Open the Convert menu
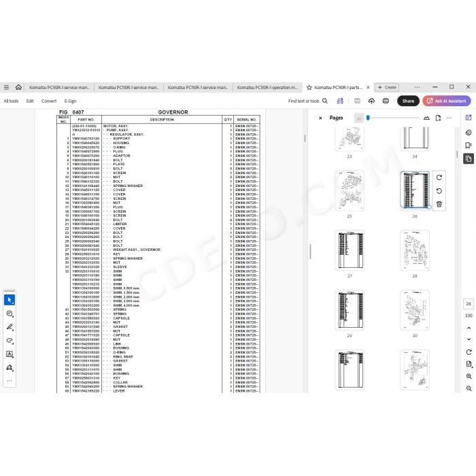This screenshot has width=476, height=476. click(49, 101)
